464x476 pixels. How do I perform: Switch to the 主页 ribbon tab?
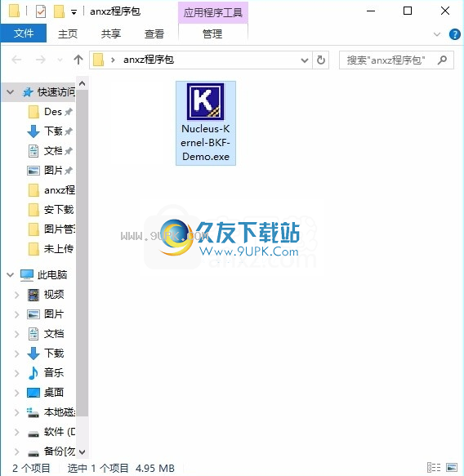68,33
